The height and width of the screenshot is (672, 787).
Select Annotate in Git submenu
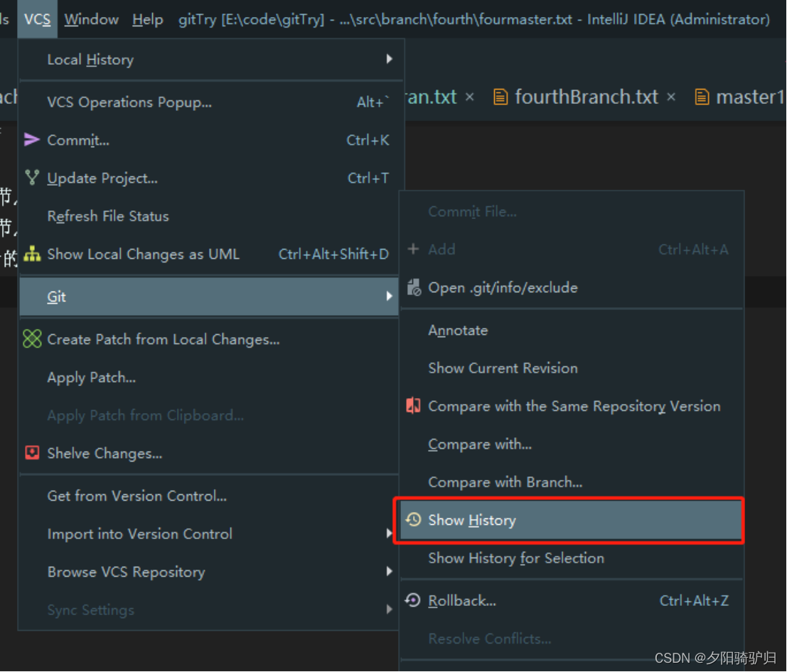[572, 330]
